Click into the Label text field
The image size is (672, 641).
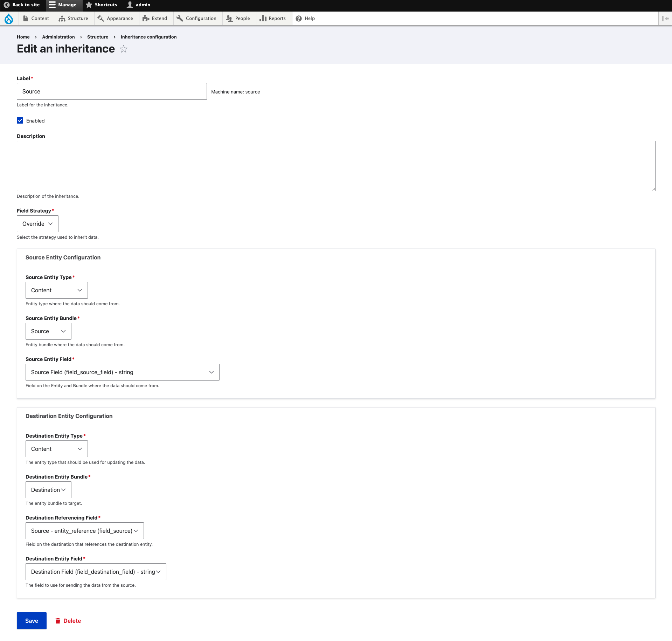(x=112, y=91)
